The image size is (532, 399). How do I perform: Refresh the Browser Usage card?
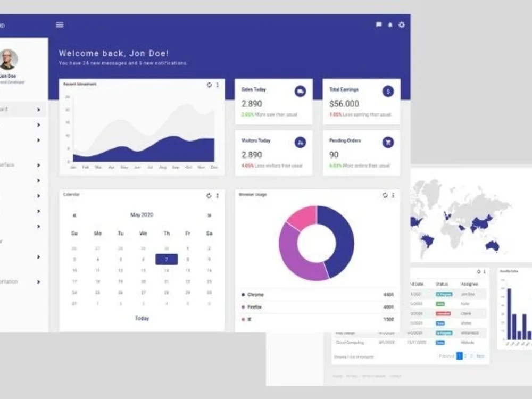click(x=385, y=195)
